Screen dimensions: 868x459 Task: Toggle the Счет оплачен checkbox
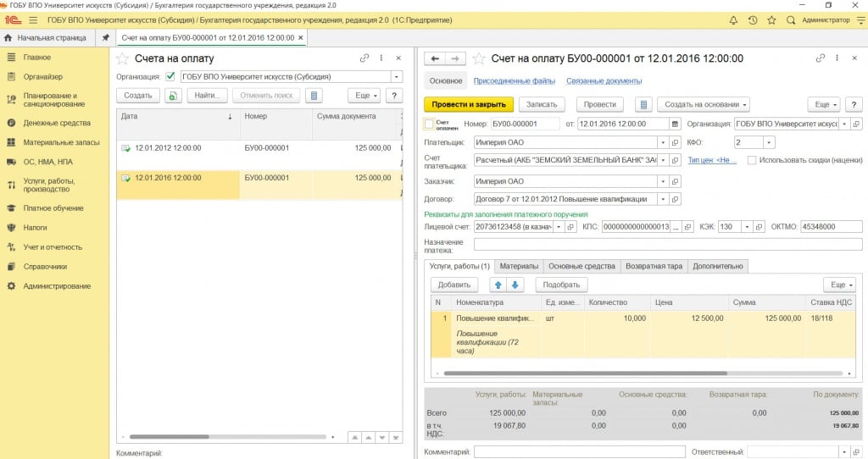pyautogui.click(x=429, y=124)
